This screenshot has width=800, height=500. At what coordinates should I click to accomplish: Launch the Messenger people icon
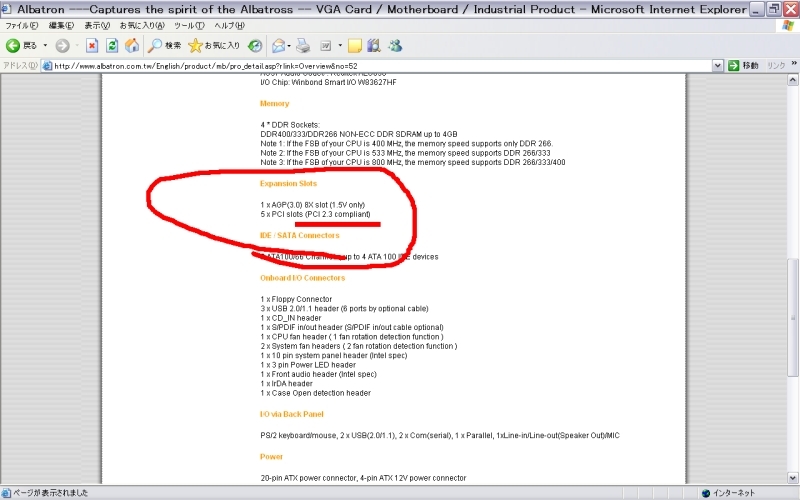click(395, 46)
